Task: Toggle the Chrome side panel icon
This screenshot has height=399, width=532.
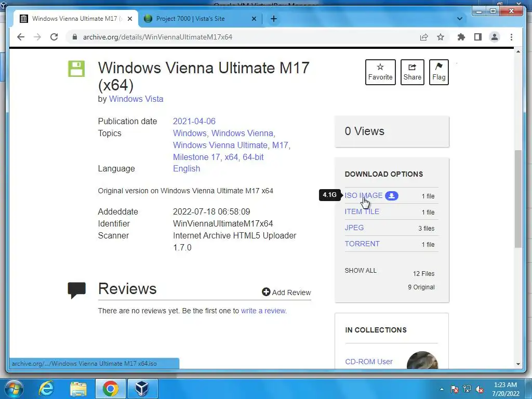Action: [x=478, y=37]
